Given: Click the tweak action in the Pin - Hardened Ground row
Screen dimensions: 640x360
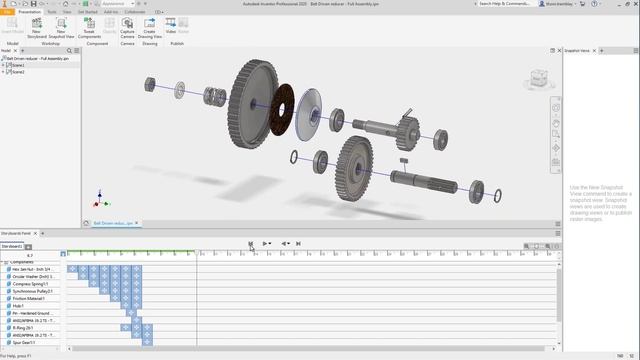Looking at the screenshot, I should point(131,313).
